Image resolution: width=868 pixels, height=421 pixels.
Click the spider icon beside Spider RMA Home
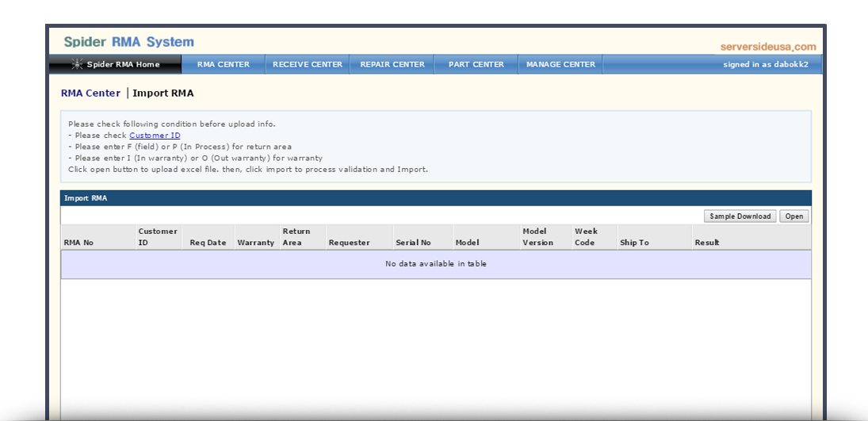click(77, 64)
